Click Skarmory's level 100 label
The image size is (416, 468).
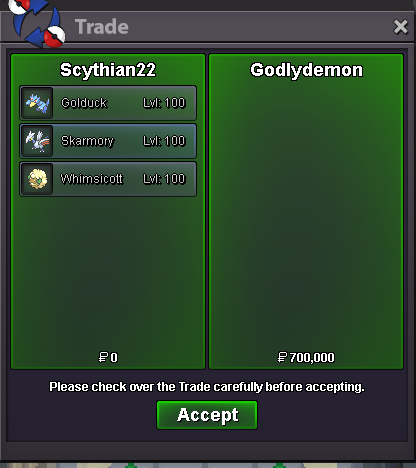tap(164, 141)
